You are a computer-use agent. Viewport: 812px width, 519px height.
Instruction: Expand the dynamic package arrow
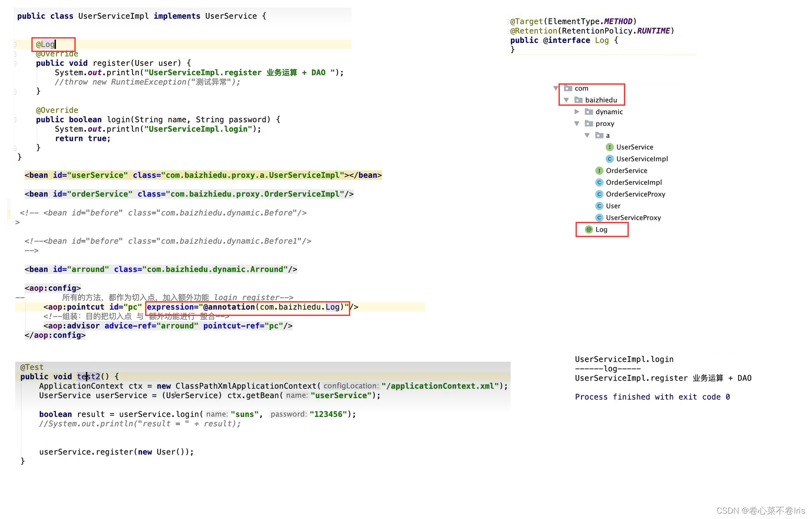tap(577, 112)
